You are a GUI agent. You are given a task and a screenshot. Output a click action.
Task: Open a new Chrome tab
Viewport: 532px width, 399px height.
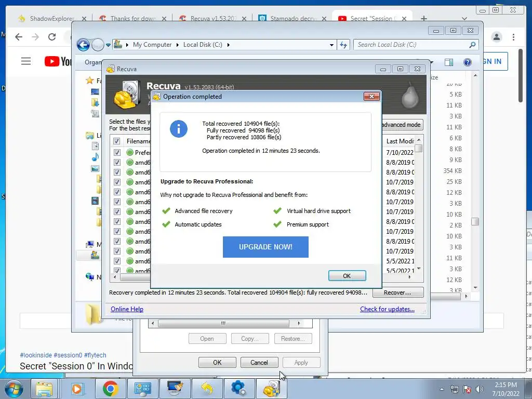(x=424, y=19)
